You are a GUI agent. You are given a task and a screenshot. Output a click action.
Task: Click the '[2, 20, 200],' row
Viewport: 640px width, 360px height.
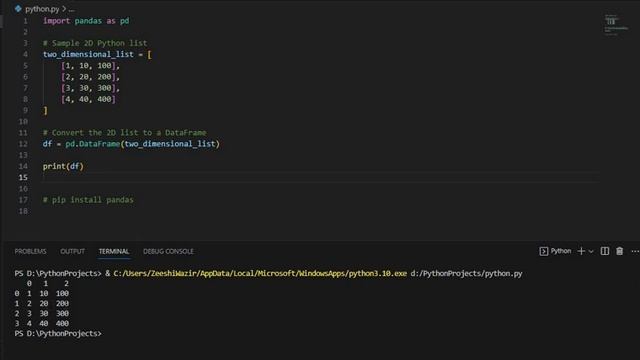90,77
